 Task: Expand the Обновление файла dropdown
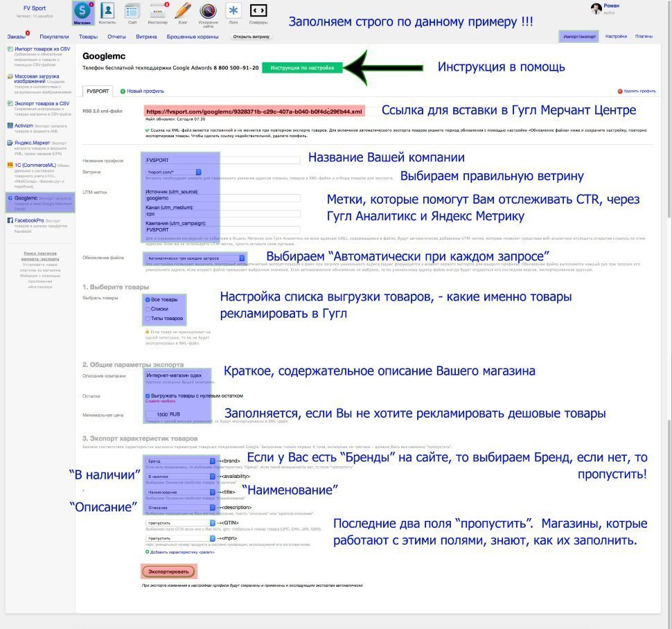click(x=196, y=257)
